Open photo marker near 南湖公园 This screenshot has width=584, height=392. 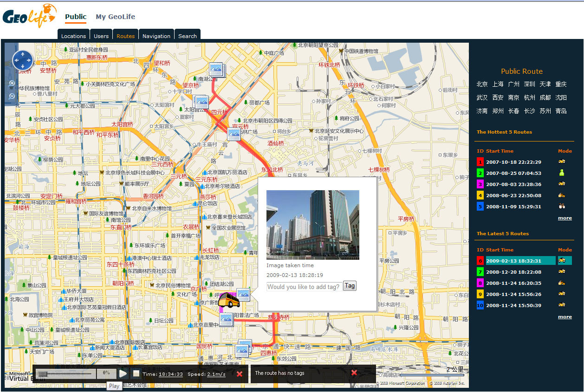(x=216, y=70)
